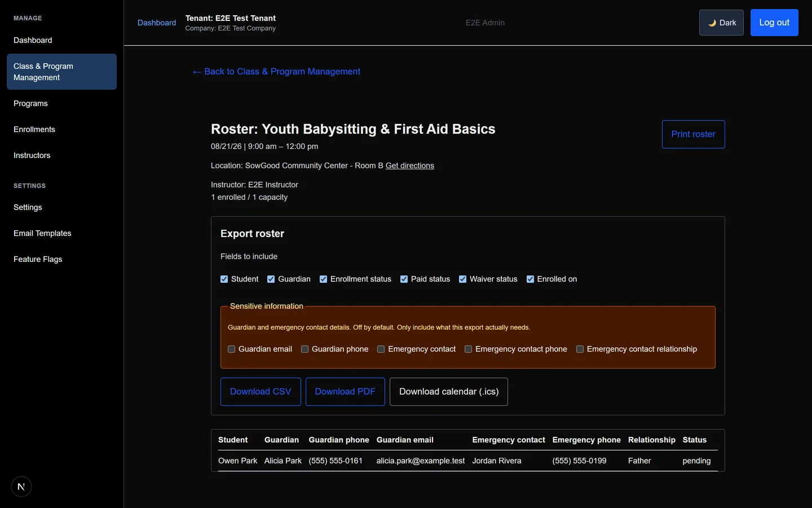
Task: Go to Dashboard in sidebar
Action: (x=61, y=40)
